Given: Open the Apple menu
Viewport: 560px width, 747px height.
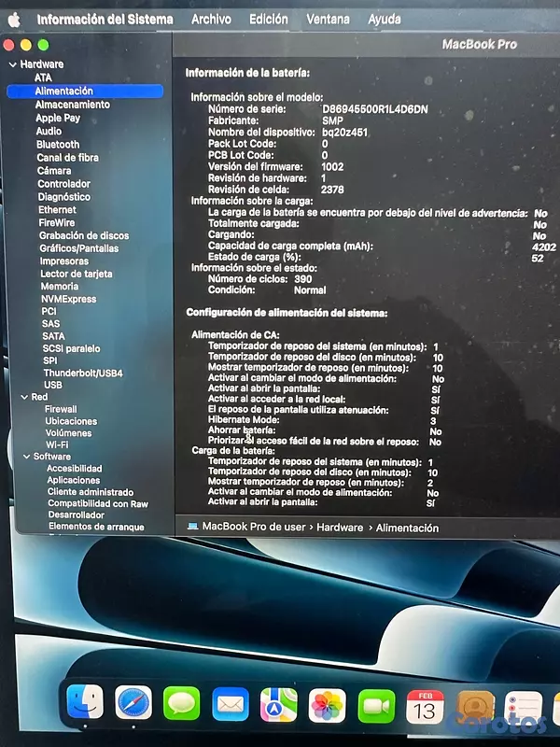Looking at the screenshot, I should pyautogui.click(x=14, y=20).
